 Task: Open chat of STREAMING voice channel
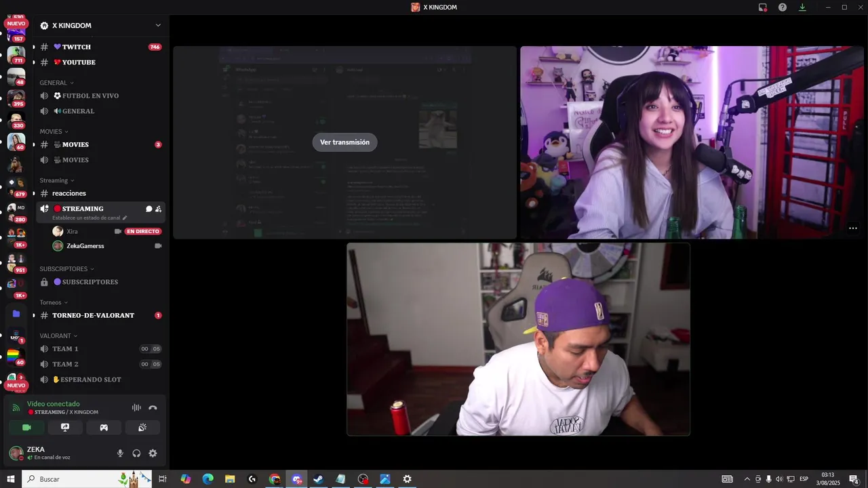149,209
